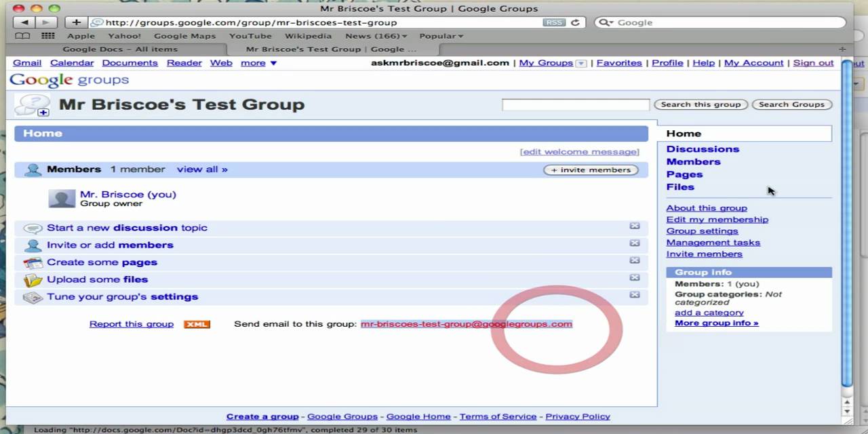Open Gmail link in top bar
This screenshot has height=434, width=868.
coord(27,63)
